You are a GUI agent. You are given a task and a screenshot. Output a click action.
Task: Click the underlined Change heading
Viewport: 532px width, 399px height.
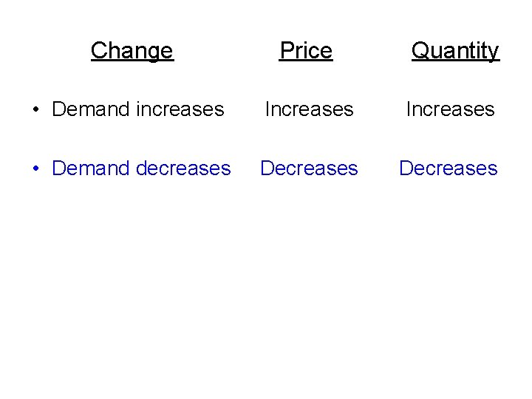pos(132,51)
